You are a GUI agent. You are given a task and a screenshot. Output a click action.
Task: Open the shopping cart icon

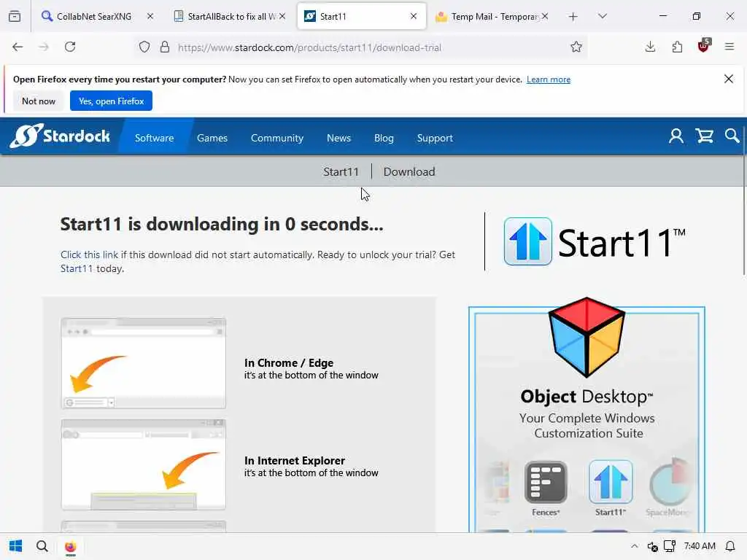pyautogui.click(x=704, y=136)
